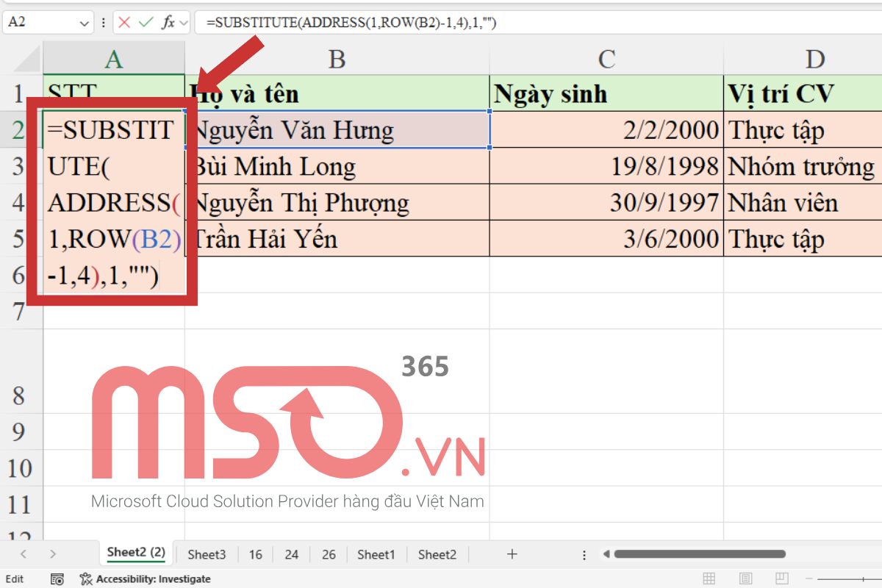
Task: Click cell 'Nhân viên'
Action: tap(803, 202)
